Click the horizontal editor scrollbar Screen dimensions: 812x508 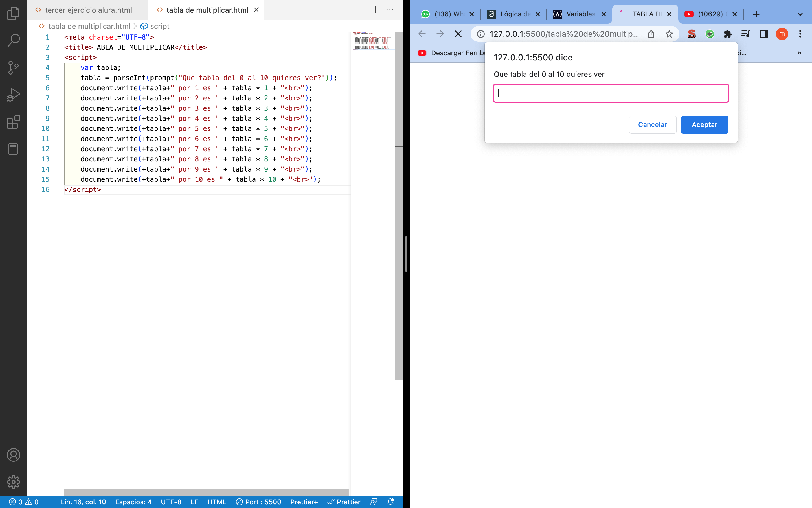coord(206,492)
